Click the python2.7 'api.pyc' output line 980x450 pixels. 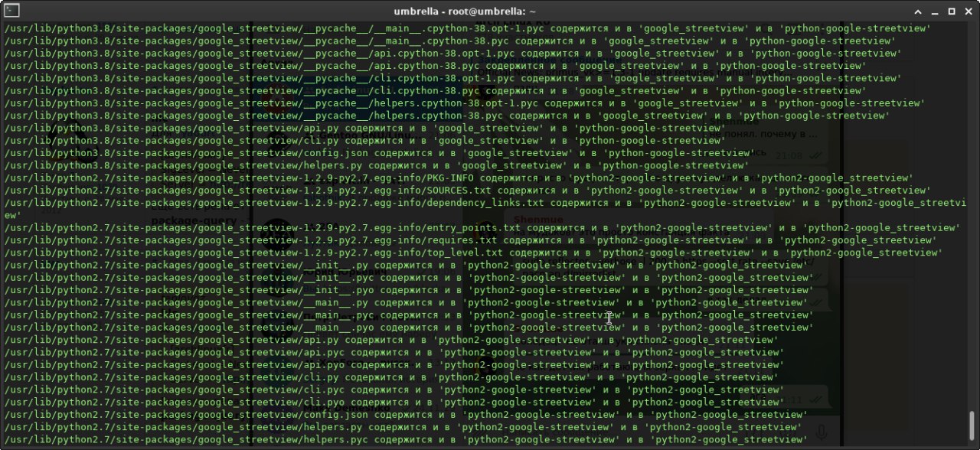(394, 352)
